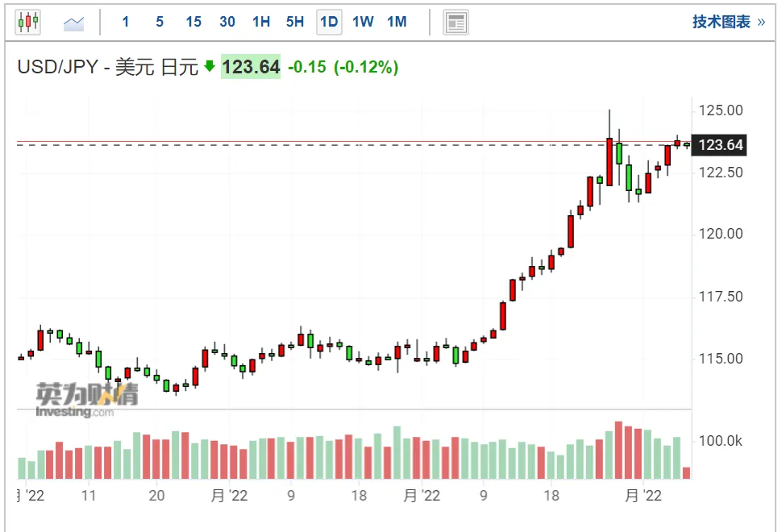Choose the 1 minute interval
This screenshot has height=532, width=782.
(x=126, y=22)
